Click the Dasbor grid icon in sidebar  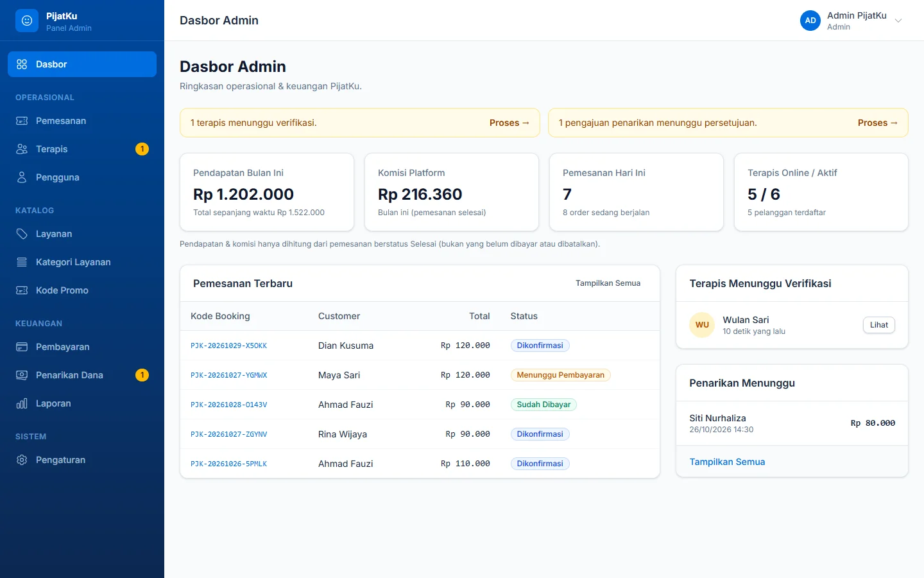pyautogui.click(x=22, y=64)
